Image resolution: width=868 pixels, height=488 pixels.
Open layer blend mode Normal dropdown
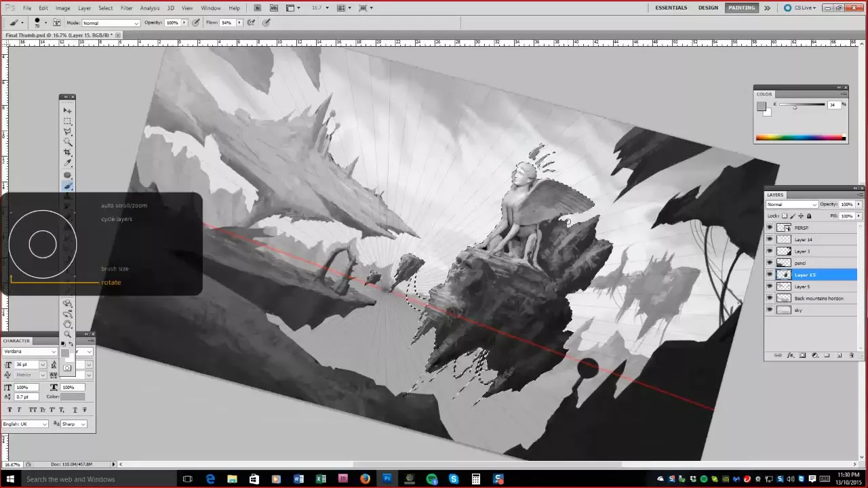792,204
